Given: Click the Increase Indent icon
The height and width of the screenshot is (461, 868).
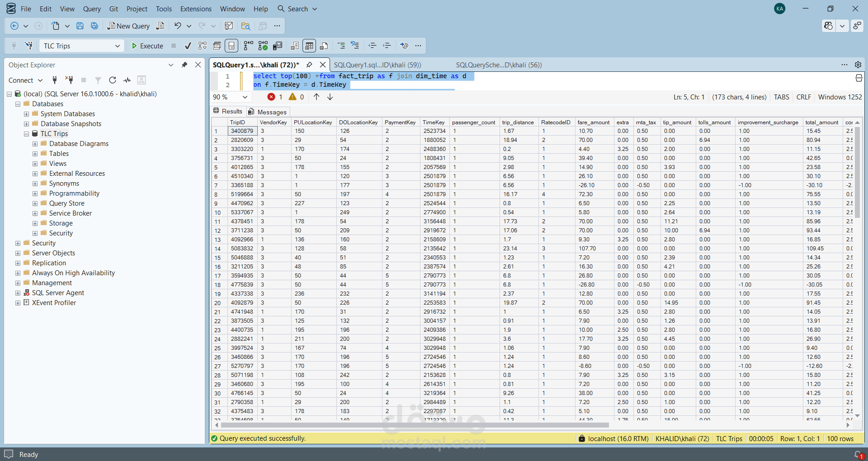Looking at the screenshot, I should tap(387, 46).
